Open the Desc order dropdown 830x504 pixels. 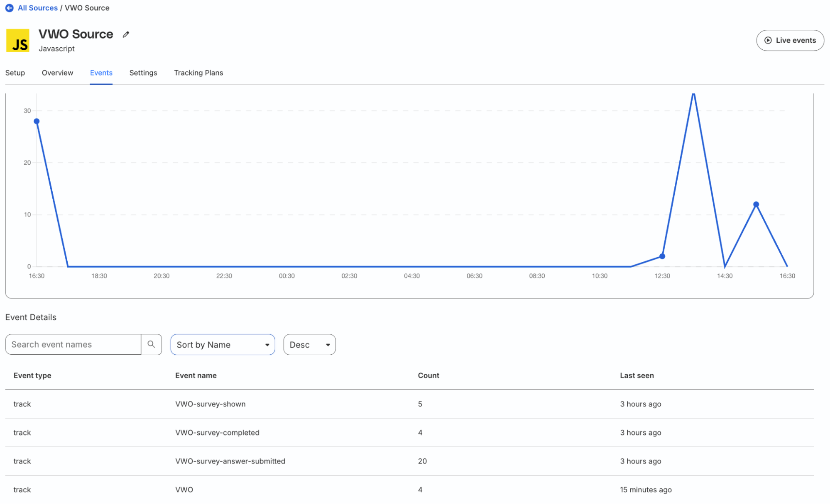pyautogui.click(x=309, y=345)
